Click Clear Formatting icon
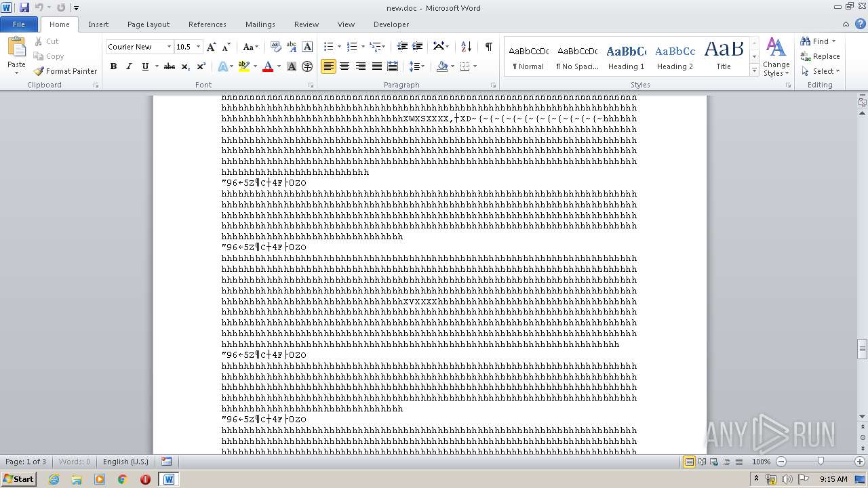The image size is (868, 488). click(276, 47)
